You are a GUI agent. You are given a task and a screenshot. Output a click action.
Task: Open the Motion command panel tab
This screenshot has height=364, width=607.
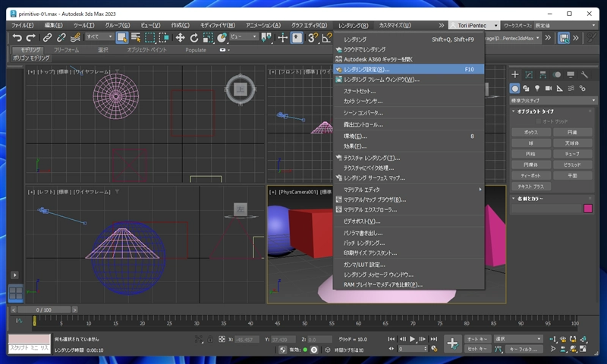557,74
